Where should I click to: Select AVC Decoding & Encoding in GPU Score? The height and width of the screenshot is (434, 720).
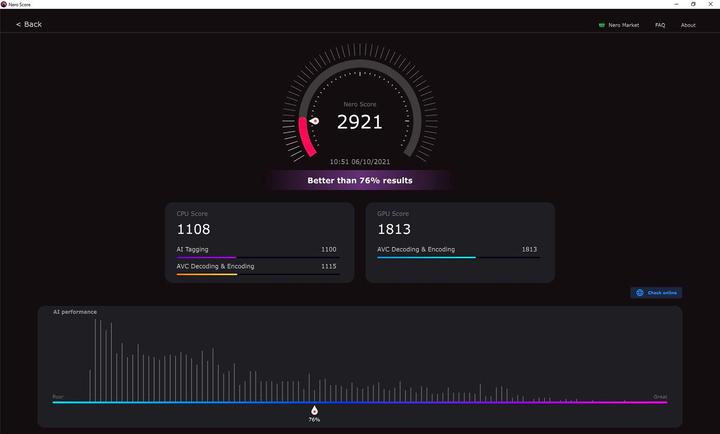[458, 249]
